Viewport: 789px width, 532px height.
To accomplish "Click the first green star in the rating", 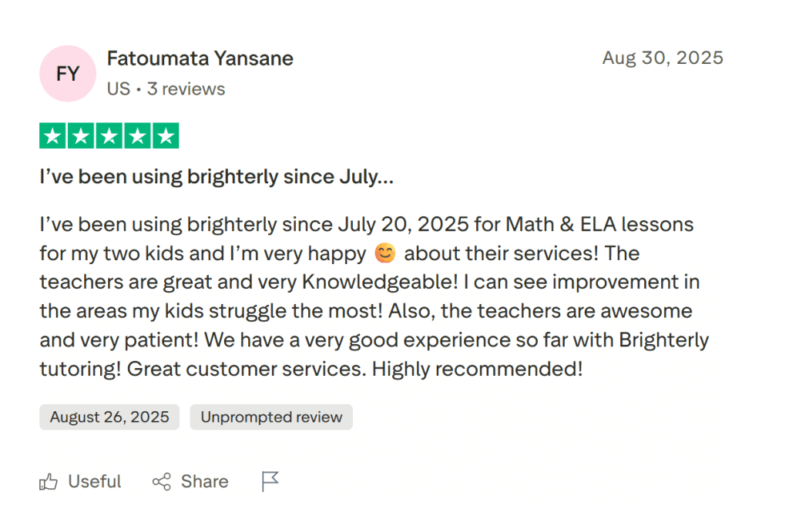I will coord(52,135).
